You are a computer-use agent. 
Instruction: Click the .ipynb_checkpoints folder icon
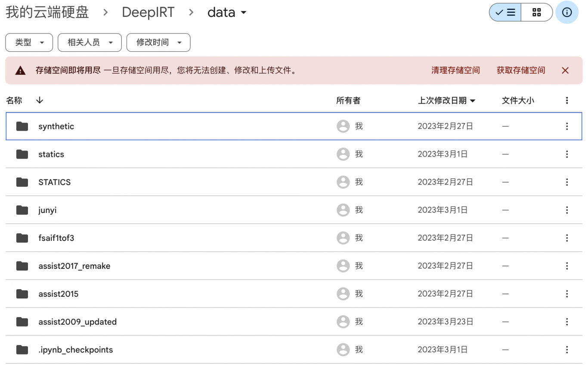point(22,350)
